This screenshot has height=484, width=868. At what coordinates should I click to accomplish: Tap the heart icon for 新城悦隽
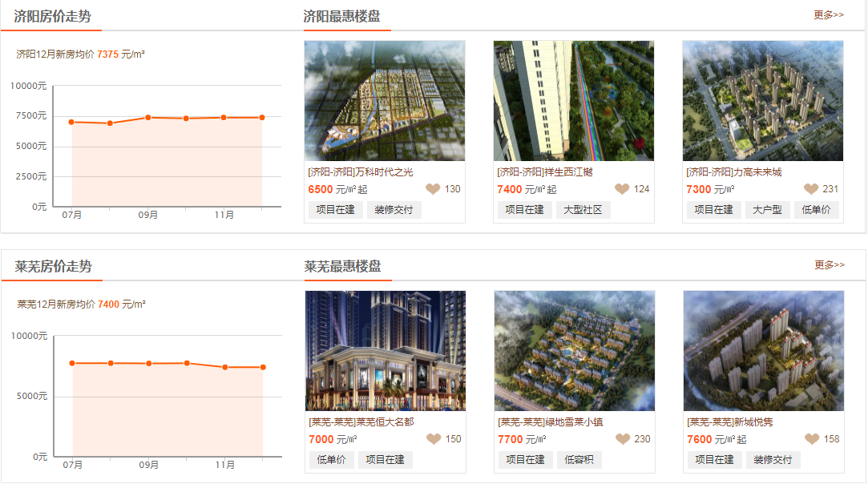pyautogui.click(x=811, y=438)
